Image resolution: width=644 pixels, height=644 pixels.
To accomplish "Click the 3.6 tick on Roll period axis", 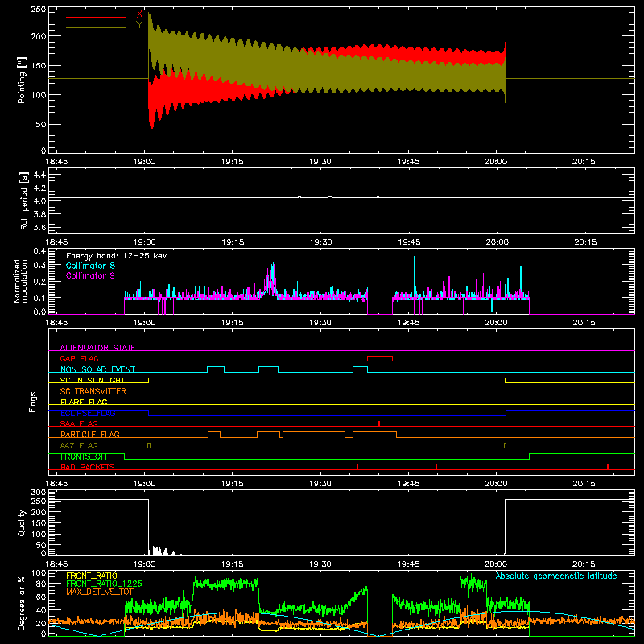I will coord(39,227).
